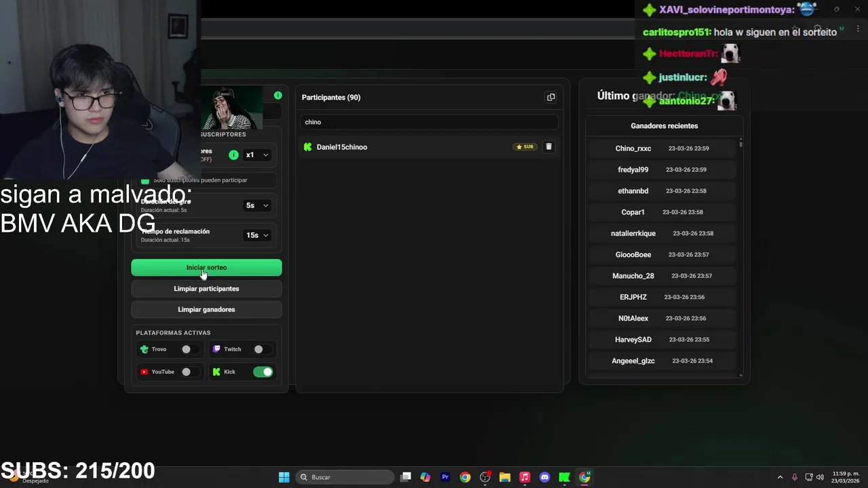Viewport: 868px width, 488px height.
Task: Copy the participants list with the copy icon
Action: click(x=551, y=98)
